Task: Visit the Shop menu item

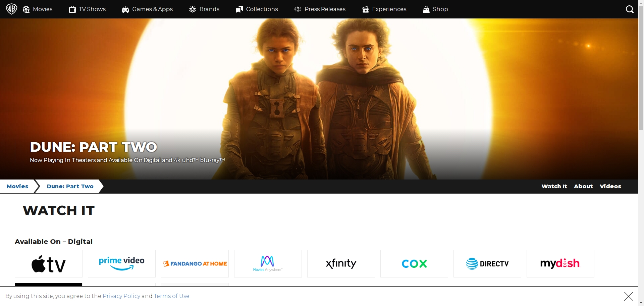Action: 436,9
